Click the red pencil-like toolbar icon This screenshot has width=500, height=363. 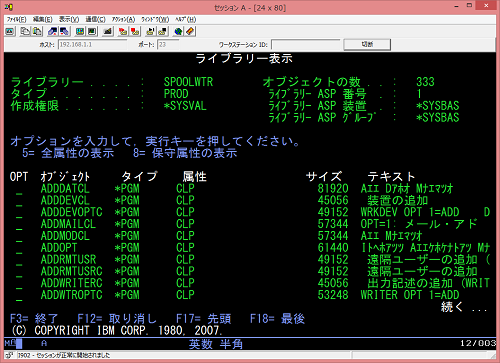click(x=190, y=31)
